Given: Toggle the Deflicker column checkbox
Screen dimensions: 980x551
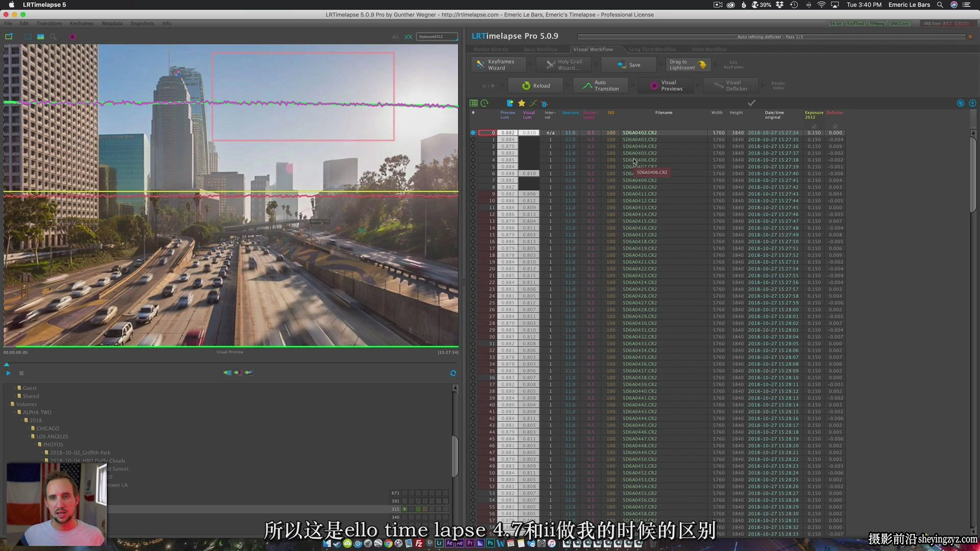Looking at the screenshot, I should [x=835, y=127].
